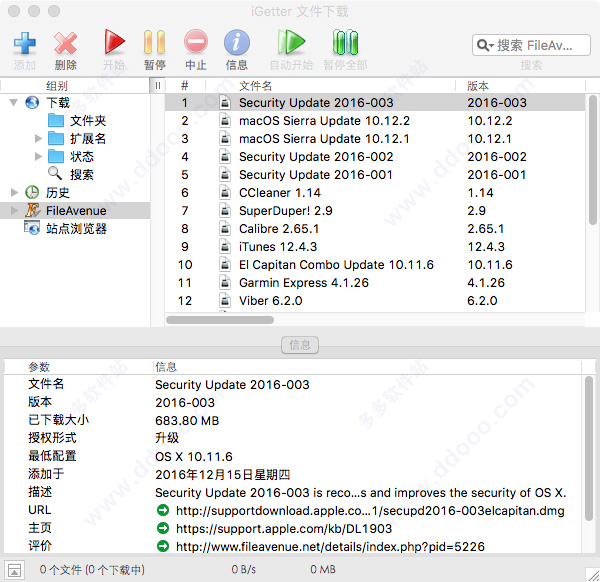
Task: Select the 搜索 magnifier icon in sidebar
Action: 55,174
